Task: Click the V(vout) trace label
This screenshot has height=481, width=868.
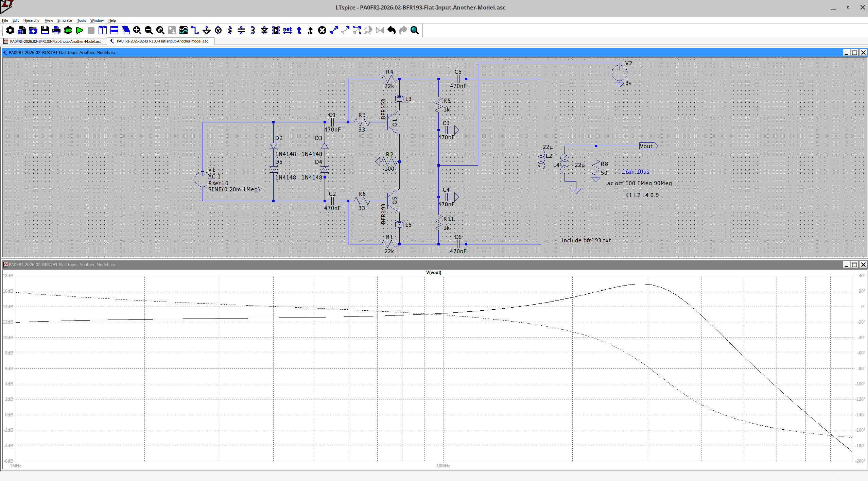Action: pyautogui.click(x=434, y=272)
